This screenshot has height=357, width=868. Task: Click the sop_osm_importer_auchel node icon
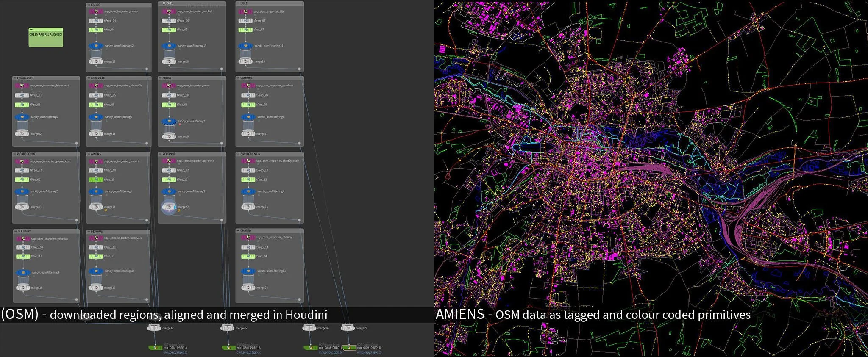(169, 11)
